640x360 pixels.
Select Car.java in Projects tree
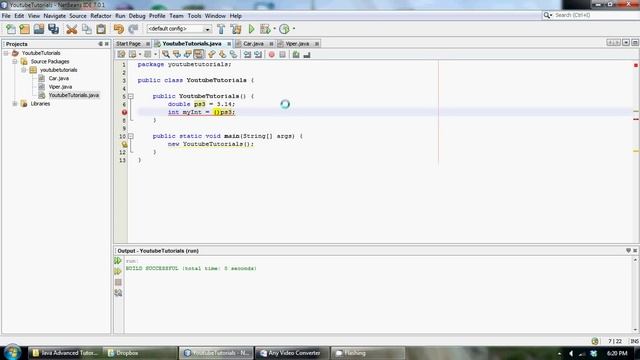59,78
